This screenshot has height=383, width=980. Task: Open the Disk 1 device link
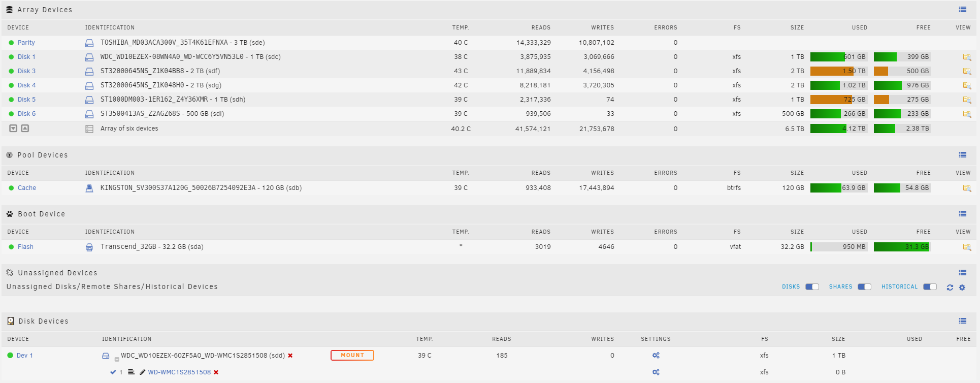[x=26, y=57]
